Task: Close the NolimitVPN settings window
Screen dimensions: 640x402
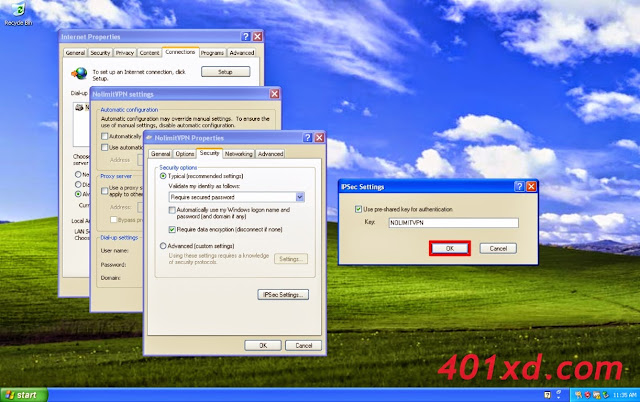Action: tap(274, 94)
